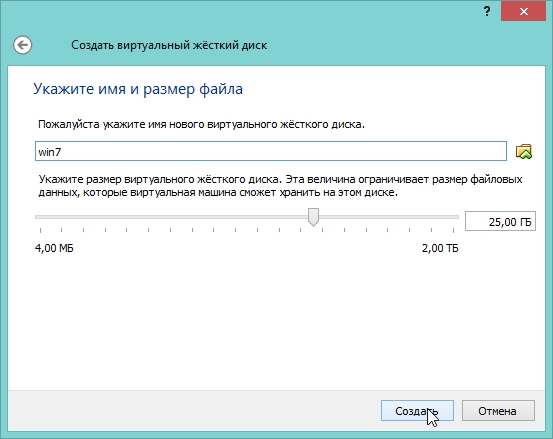Click the Создать button
This screenshot has width=553, height=439.
pos(417,410)
